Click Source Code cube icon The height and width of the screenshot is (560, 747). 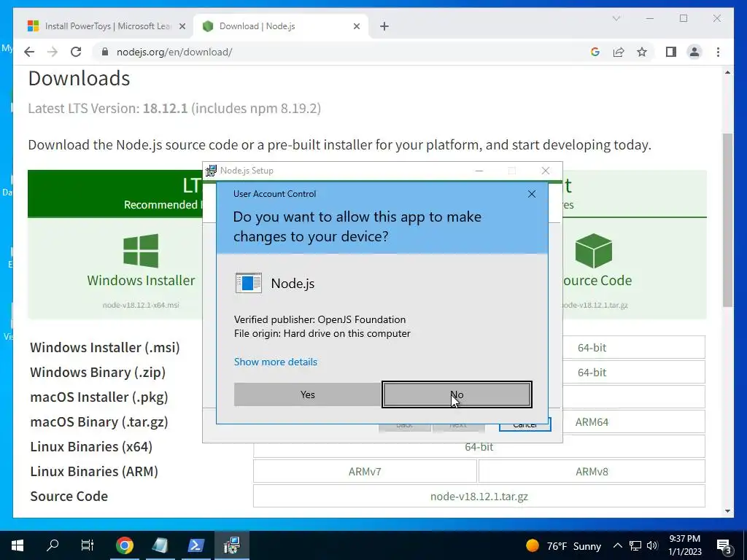coord(594,251)
